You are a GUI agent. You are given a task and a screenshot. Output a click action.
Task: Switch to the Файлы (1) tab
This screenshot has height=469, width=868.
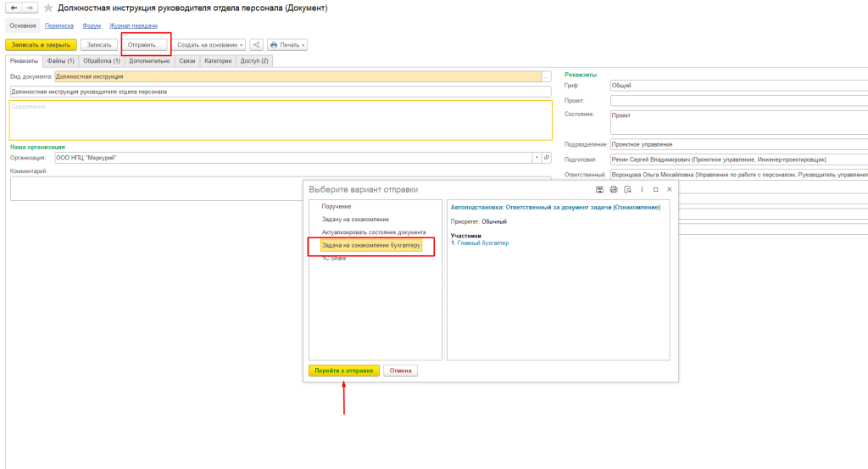[x=60, y=61]
